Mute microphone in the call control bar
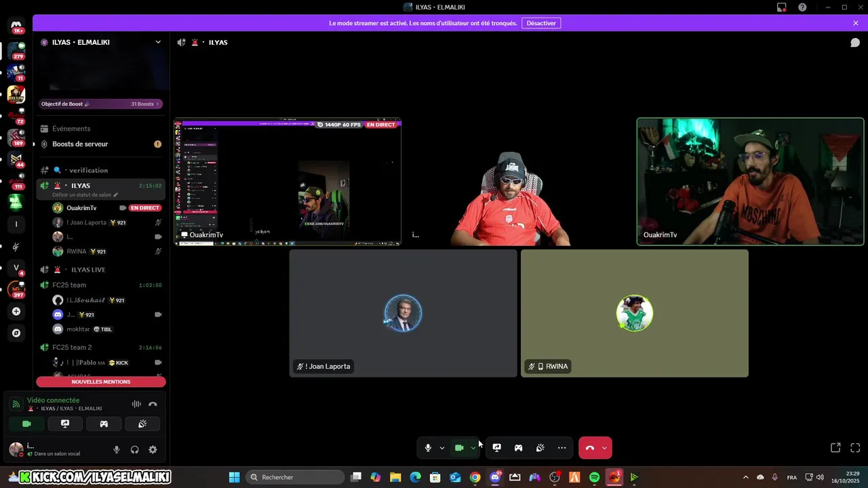Image resolution: width=868 pixels, height=488 pixels. coord(428,448)
